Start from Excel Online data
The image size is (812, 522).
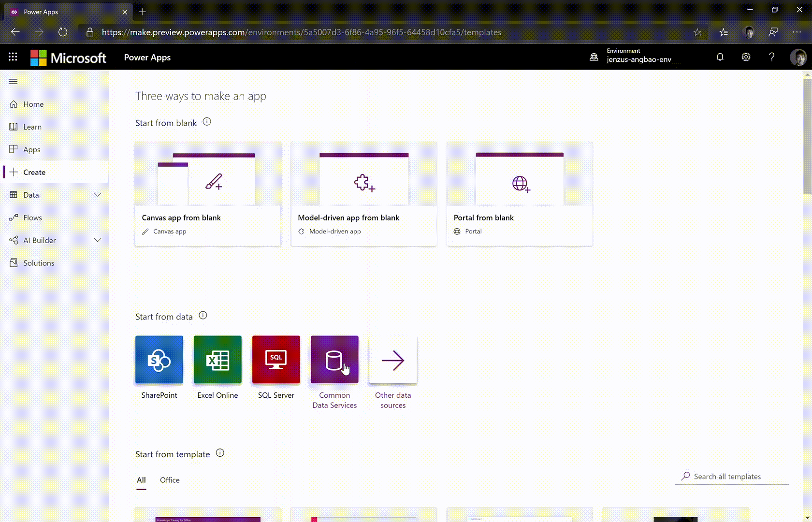click(x=217, y=360)
